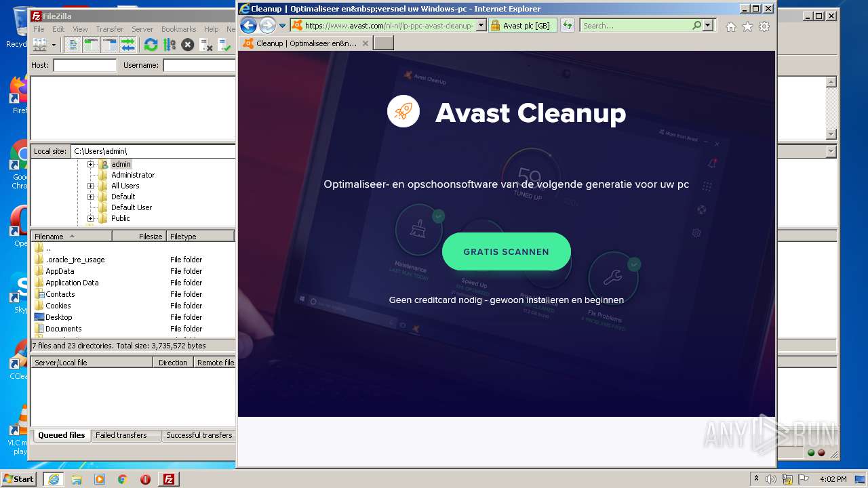This screenshot has width=868, height=488.
Task: Select the AppData folder row
Action: [x=133, y=271]
